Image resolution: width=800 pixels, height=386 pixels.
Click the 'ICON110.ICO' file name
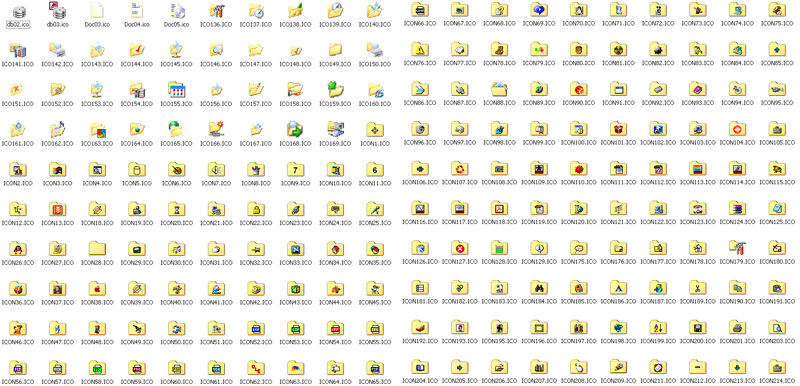[x=579, y=182]
